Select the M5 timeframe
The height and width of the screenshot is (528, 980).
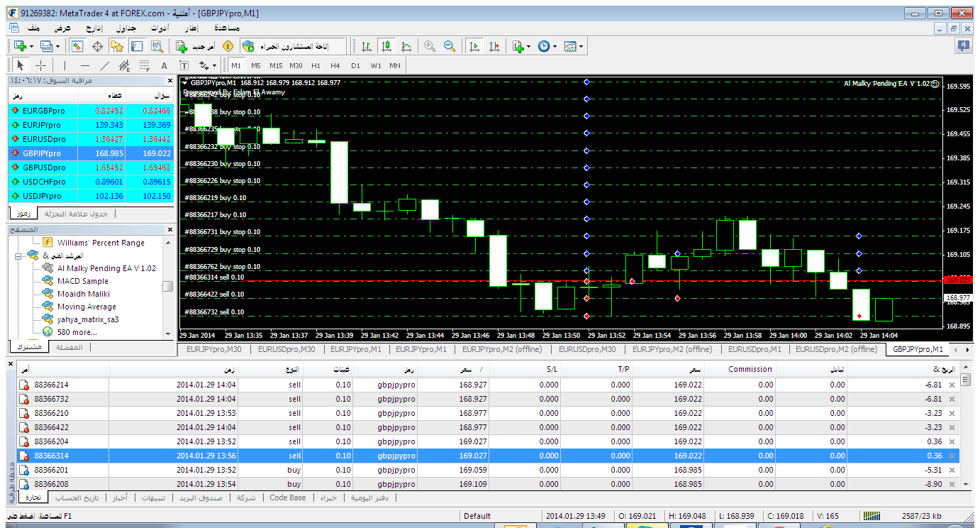tap(256, 65)
